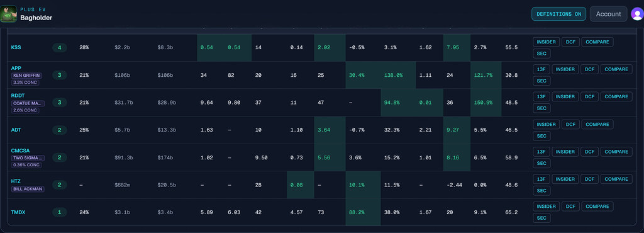
Task: Click the DCF button in TMDX row
Action: coord(570,207)
